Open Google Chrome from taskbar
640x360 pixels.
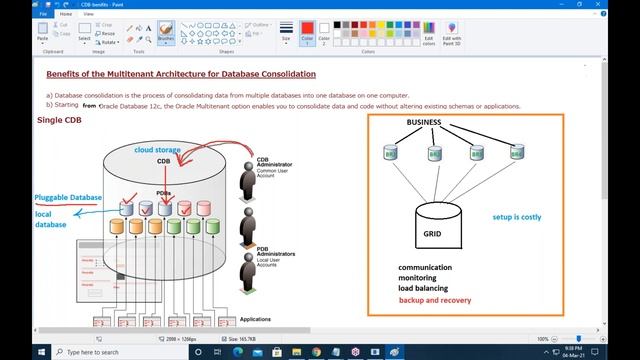pos(316,352)
